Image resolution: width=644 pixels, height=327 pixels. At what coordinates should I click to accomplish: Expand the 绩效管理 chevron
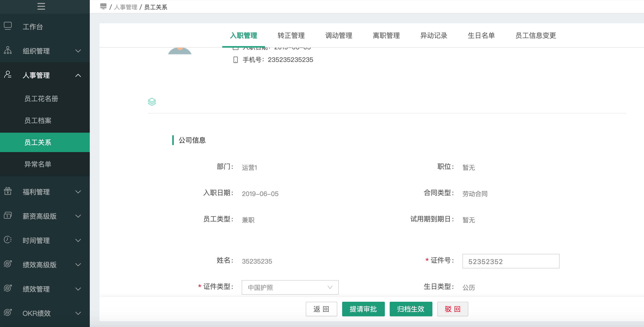pyautogui.click(x=78, y=289)
